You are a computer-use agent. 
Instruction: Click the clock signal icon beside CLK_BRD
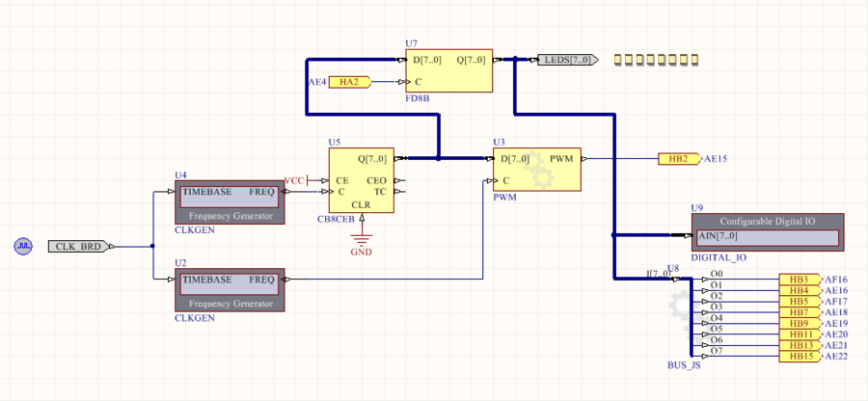coord(22,247)
